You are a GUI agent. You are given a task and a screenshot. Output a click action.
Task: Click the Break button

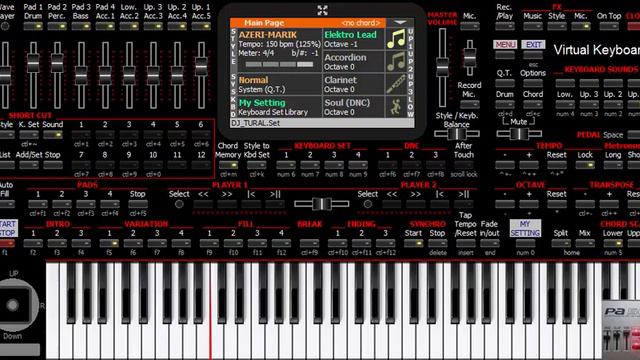pyautogui.click(x=309, y=243)
